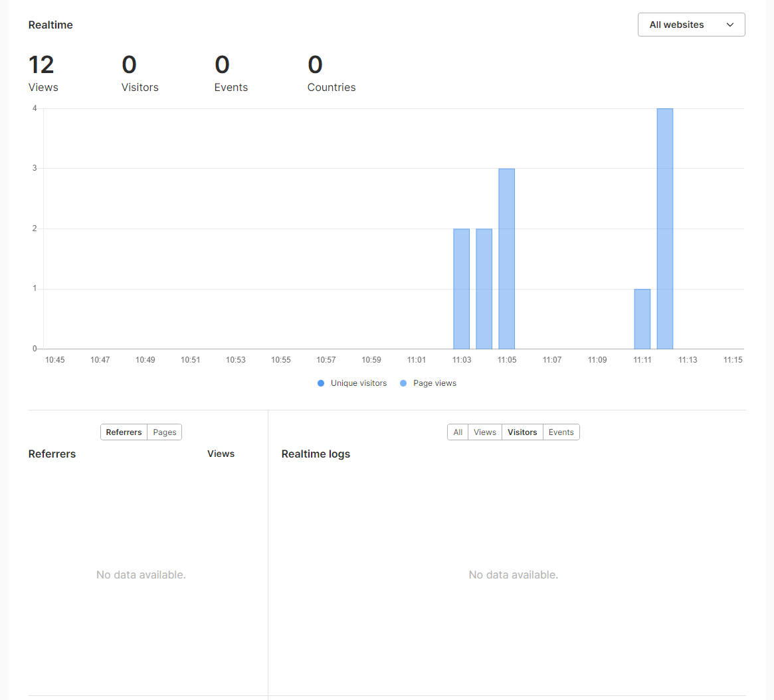Click the 12 Views metric

coord(43,74)
